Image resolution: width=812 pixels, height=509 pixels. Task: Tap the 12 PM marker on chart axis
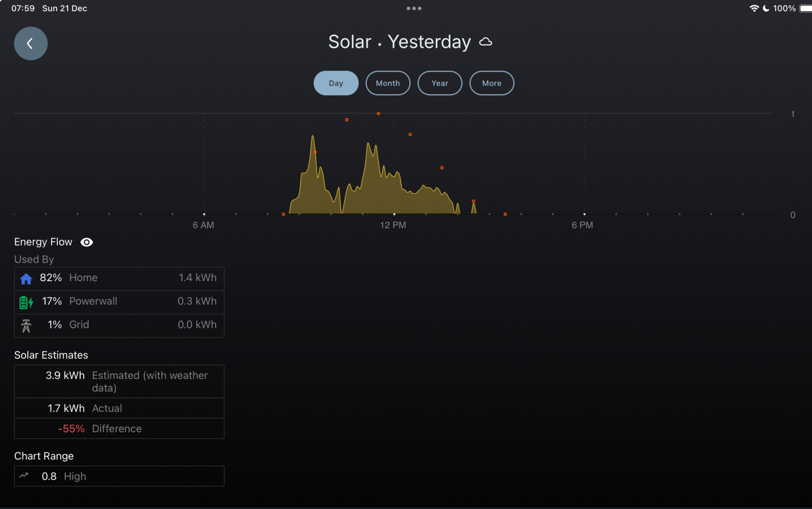[393, 225]
